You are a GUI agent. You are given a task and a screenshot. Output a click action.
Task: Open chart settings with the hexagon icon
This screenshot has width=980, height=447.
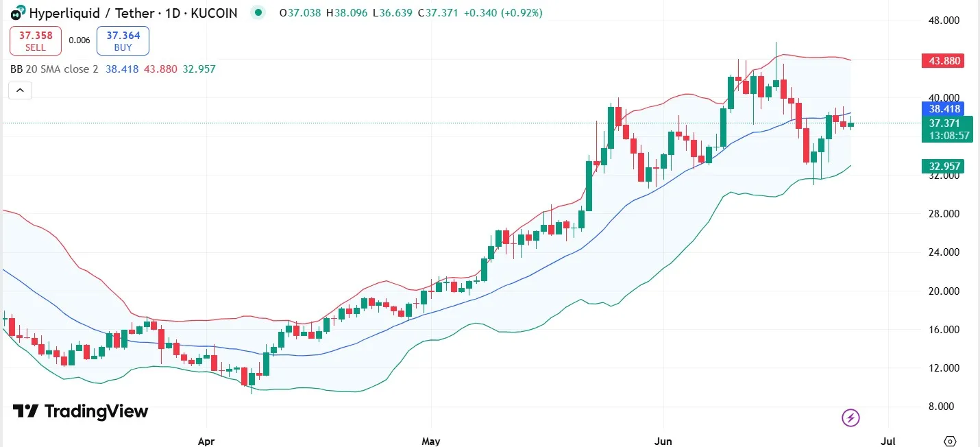(950, 441)
